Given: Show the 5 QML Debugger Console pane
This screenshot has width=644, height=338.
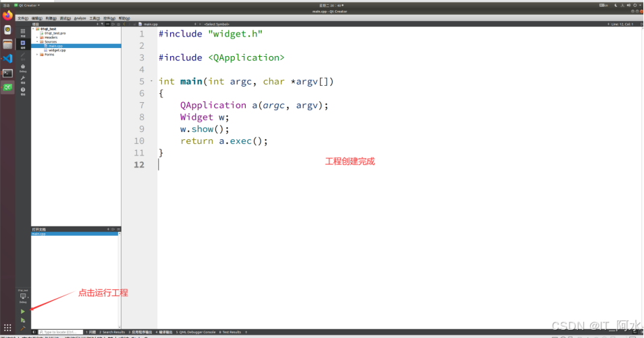Looking at the screenshot, I should [x=196, y=332].
